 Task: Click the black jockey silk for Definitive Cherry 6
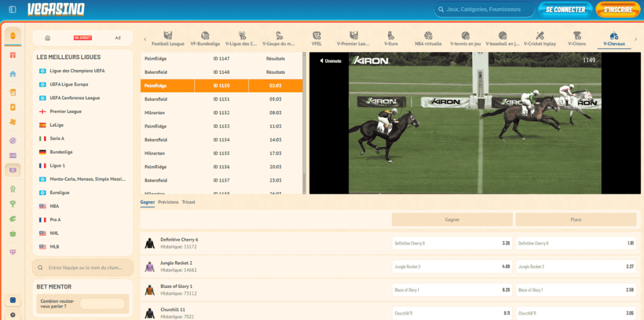click(x=149, y=243)
